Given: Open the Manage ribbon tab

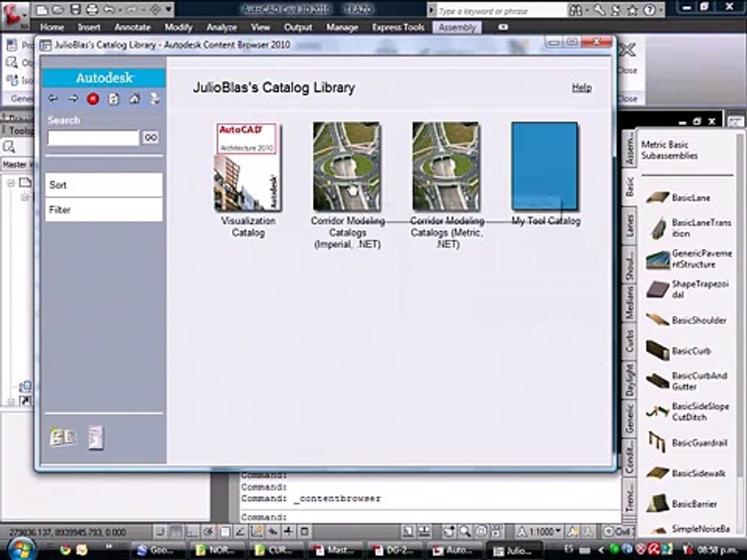Looking at the screenshot, I should coord(342,27).
